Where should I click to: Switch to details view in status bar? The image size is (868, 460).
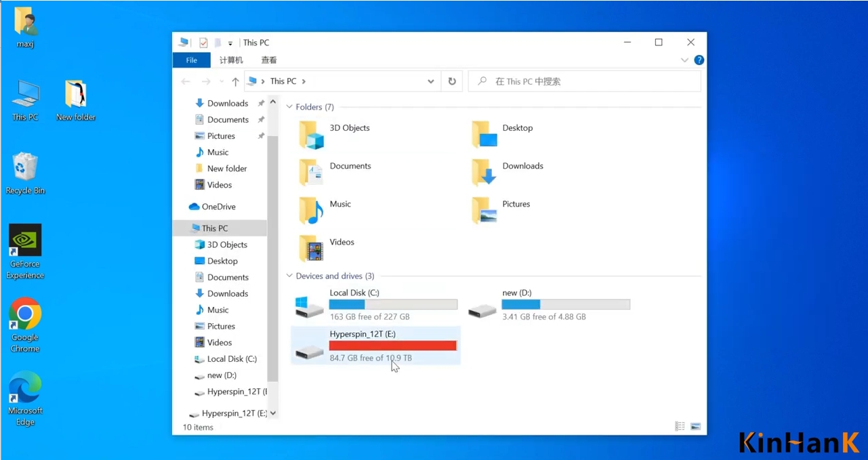(680, 427)
